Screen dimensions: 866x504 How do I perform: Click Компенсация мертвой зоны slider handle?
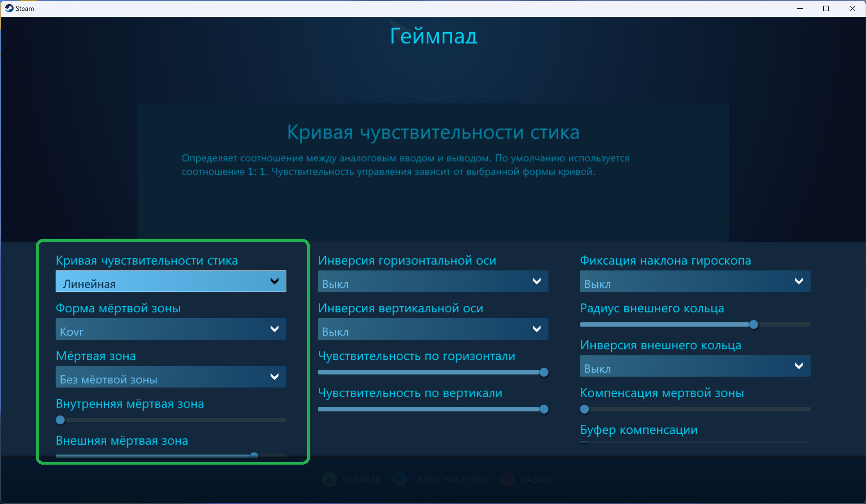[x=584, y=409]
